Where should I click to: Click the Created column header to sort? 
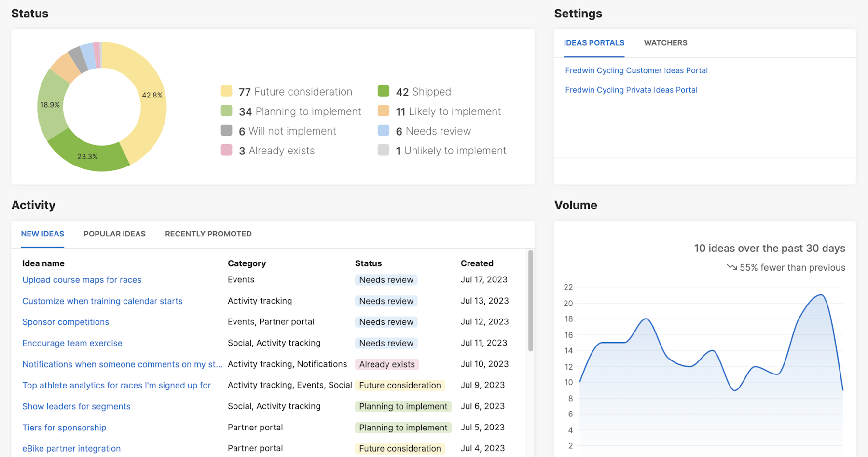(x=477, y=263)
